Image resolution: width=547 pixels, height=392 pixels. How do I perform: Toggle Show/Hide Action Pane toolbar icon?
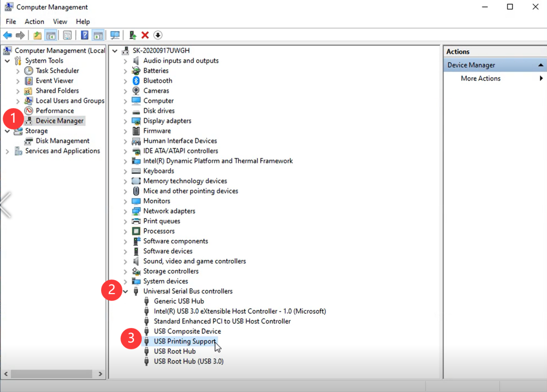coord(98,35)
